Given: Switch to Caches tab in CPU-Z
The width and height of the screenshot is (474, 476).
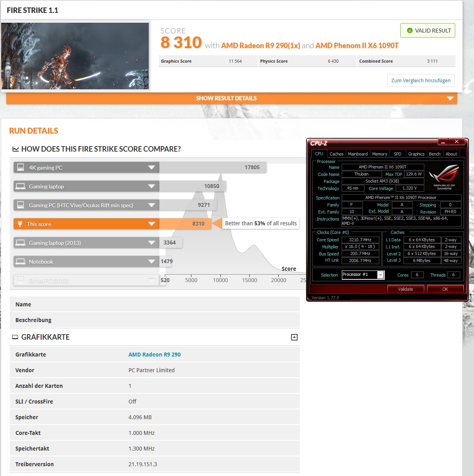Looking at the screenshot, I should [336, 154].
